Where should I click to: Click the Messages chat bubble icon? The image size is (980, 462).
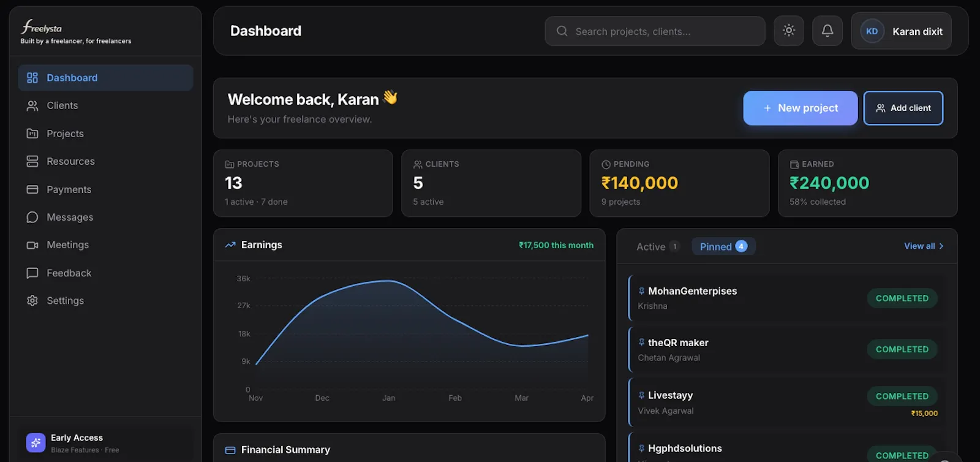(32, 217)
